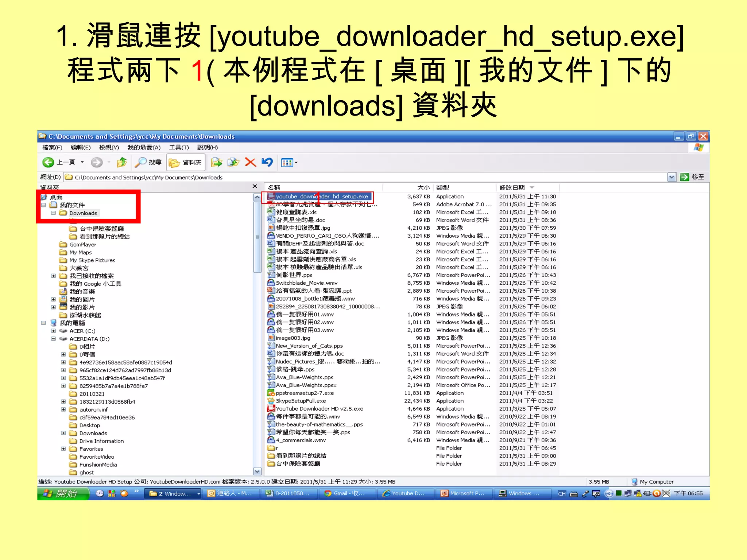The image size is (747, 560).
Task: Select the My Maps folder in tree
Action: 80,252
